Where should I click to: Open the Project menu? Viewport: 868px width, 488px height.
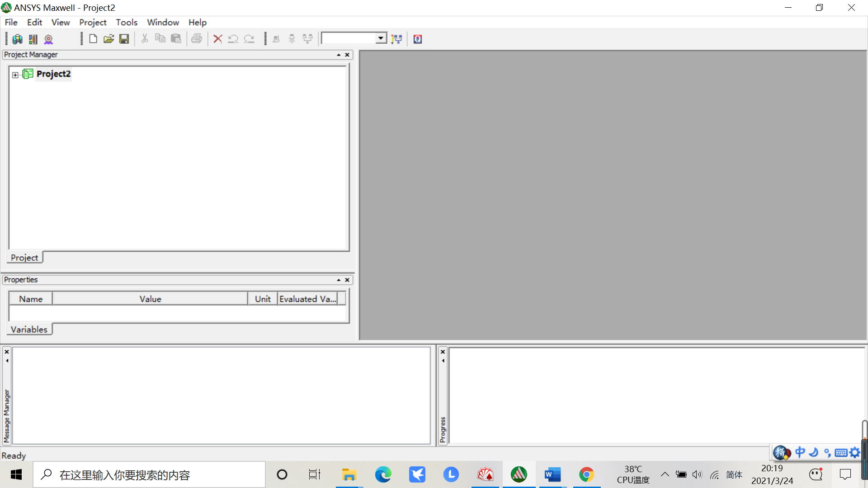pyautogui.click(x=93, y=22)
